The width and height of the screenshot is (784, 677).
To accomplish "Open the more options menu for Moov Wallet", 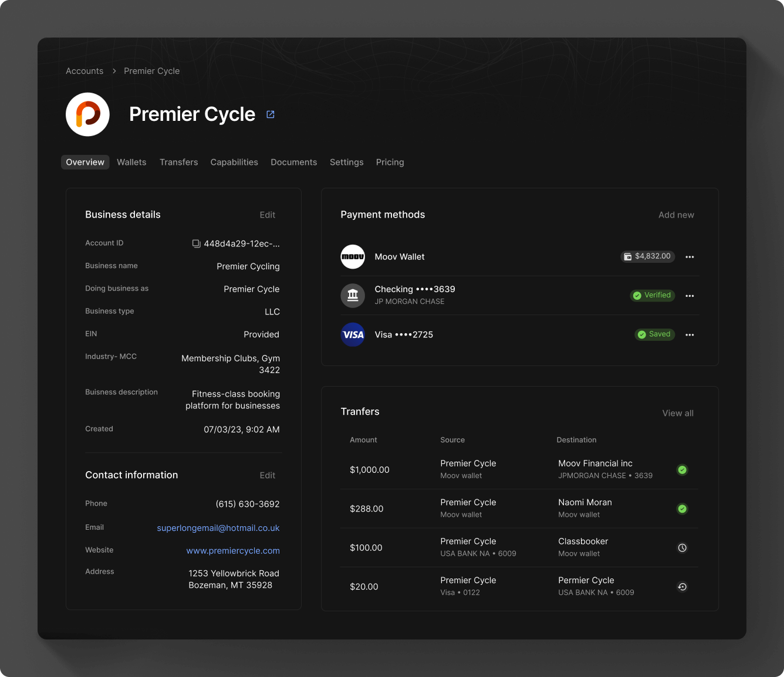I will (x=690, y=257).
